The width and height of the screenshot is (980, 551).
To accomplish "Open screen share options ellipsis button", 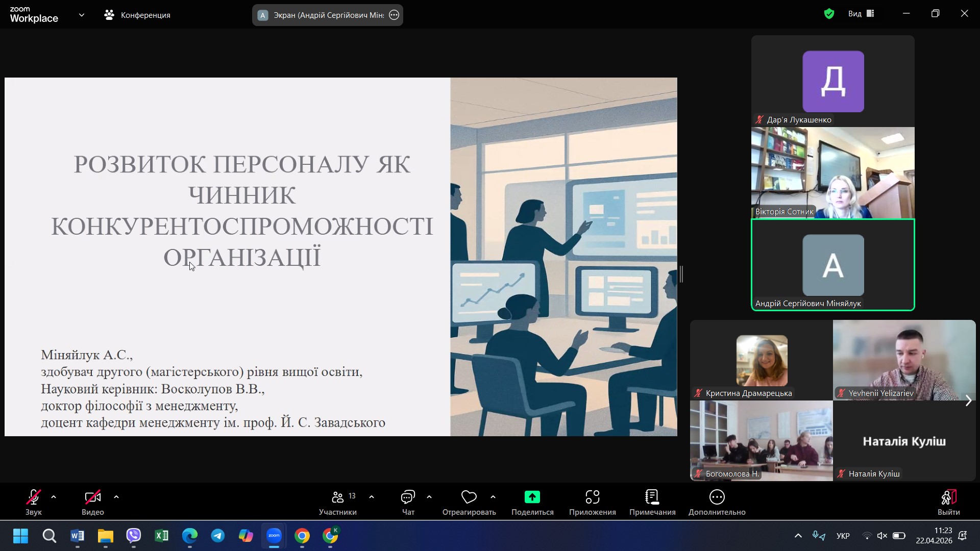I will pos(394,15).
